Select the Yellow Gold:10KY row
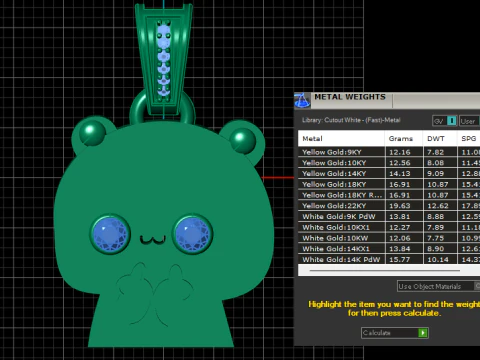Screen dimensions: 480x360 point(389,163)
